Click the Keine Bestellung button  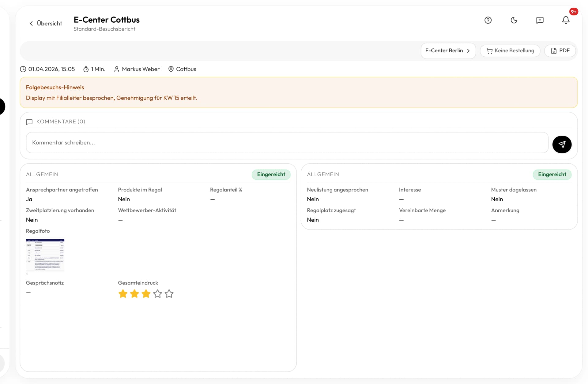coord(510,51)
